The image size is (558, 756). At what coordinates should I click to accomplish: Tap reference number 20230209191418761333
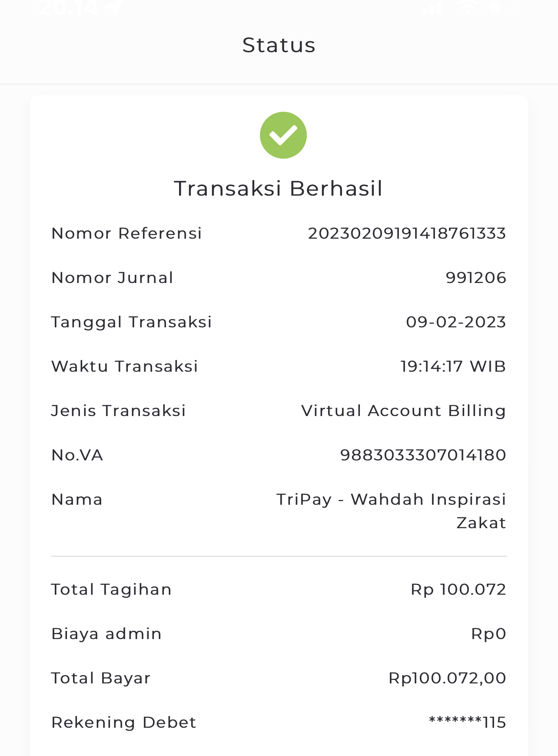point(407,233)
